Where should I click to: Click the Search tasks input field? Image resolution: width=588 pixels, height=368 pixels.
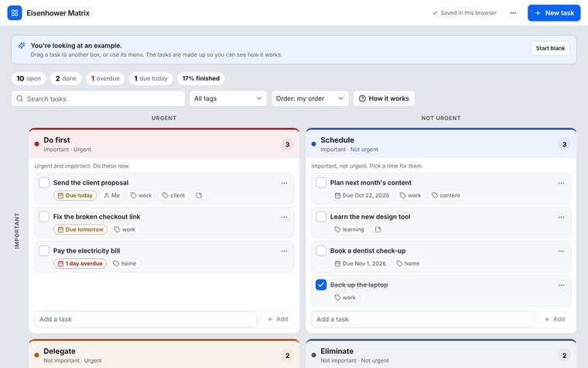click(x=98, y=98)
